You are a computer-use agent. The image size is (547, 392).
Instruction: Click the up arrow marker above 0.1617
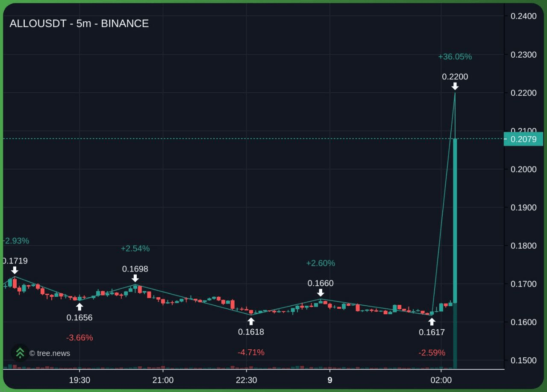point(432,322)
